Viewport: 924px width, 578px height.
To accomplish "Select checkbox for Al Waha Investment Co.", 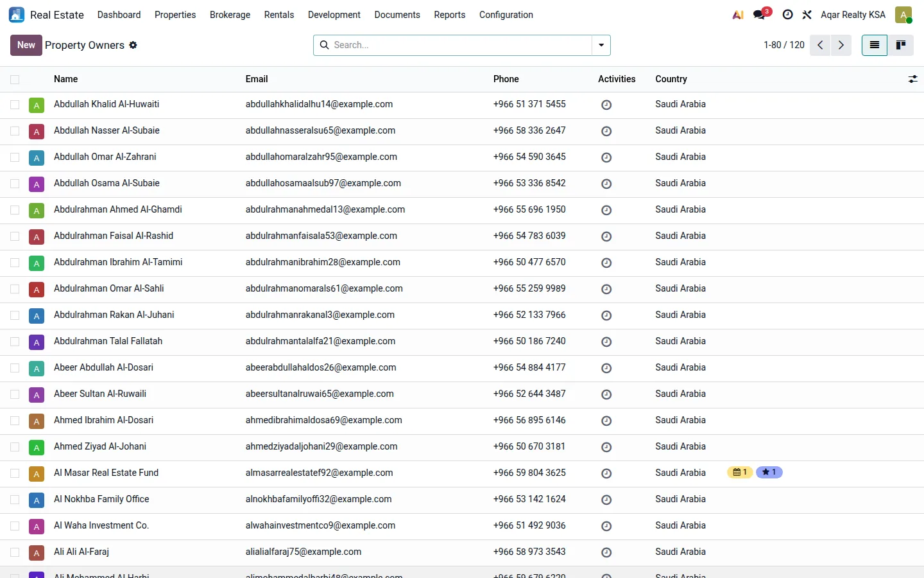I will click(x=15, y=526).
